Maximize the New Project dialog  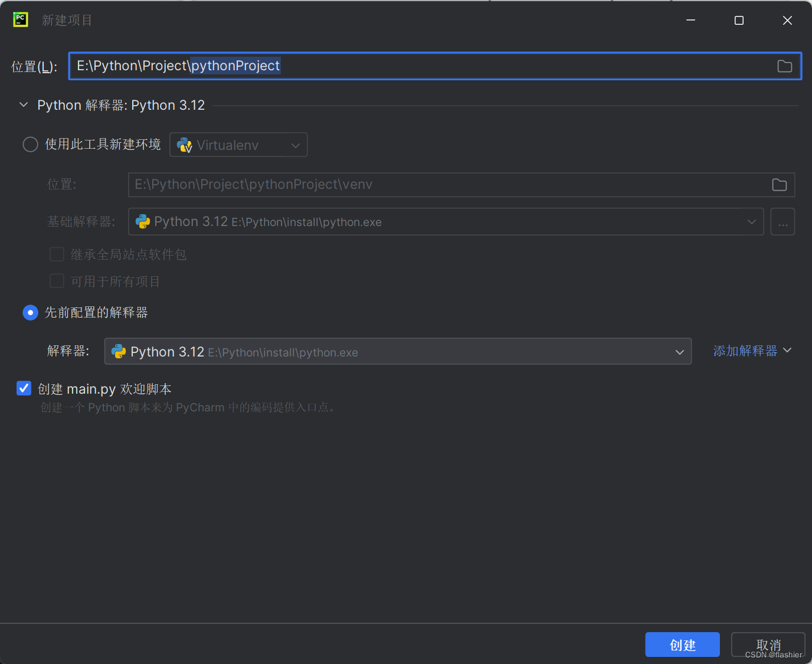[x=739, y=20]
